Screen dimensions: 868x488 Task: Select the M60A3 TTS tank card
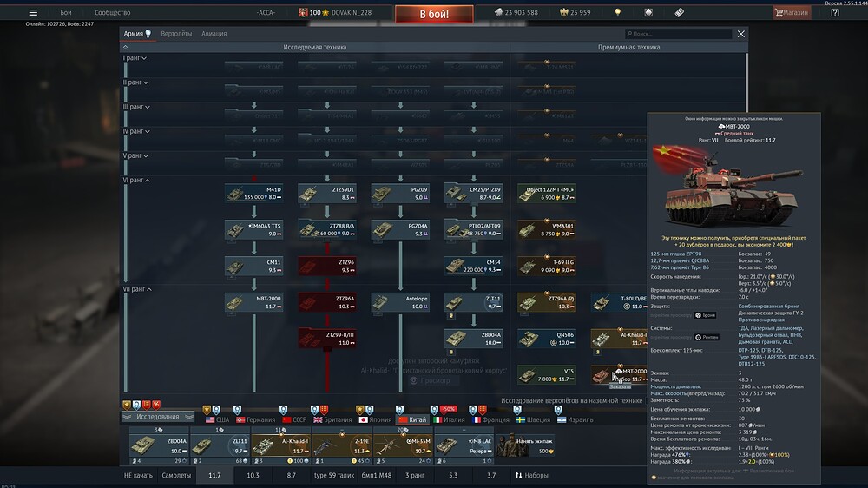click(254, 230)
